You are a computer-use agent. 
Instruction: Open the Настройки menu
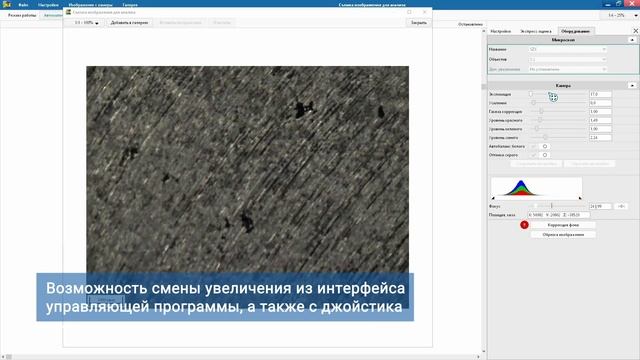48,5
